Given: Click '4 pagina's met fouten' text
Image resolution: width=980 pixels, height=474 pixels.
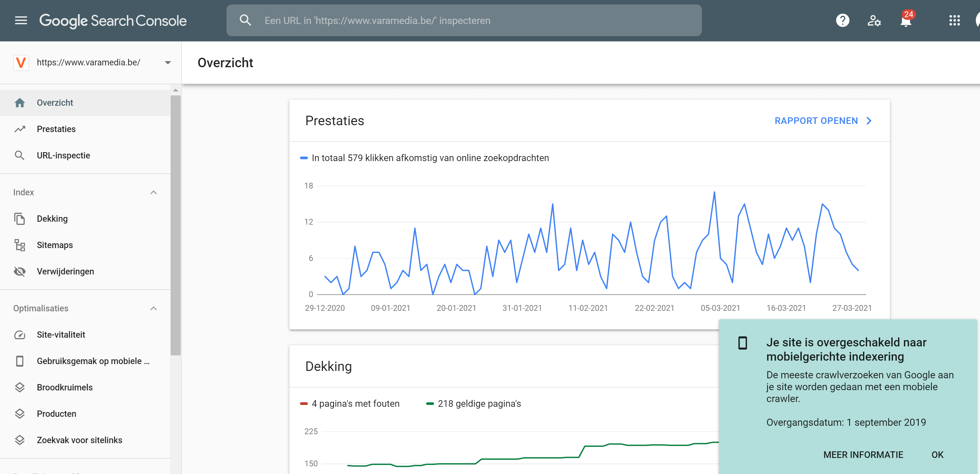Looking at the screenshot, I should pyautogui.click(x=355, y=404).
